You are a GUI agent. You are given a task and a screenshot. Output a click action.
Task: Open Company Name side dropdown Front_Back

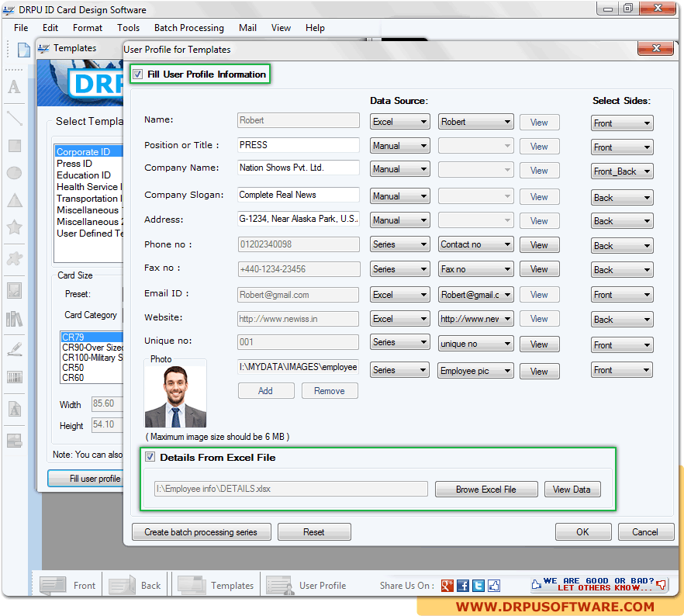[622, 171]
